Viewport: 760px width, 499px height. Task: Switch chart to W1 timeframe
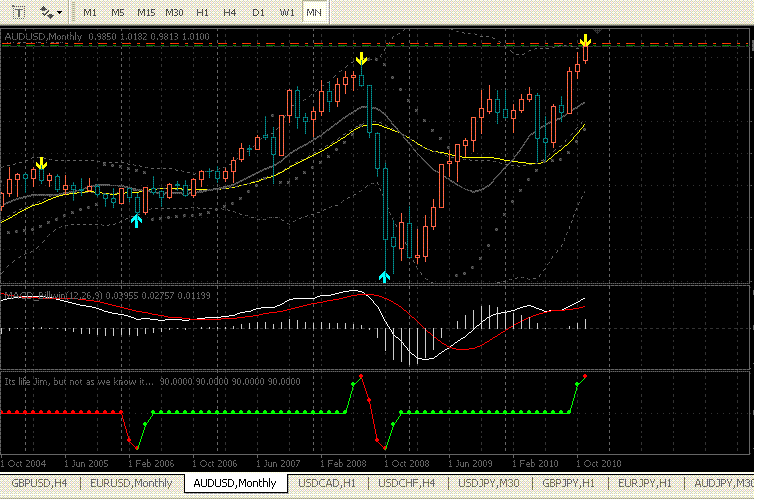pyautogui.click(x=287, y=13)
